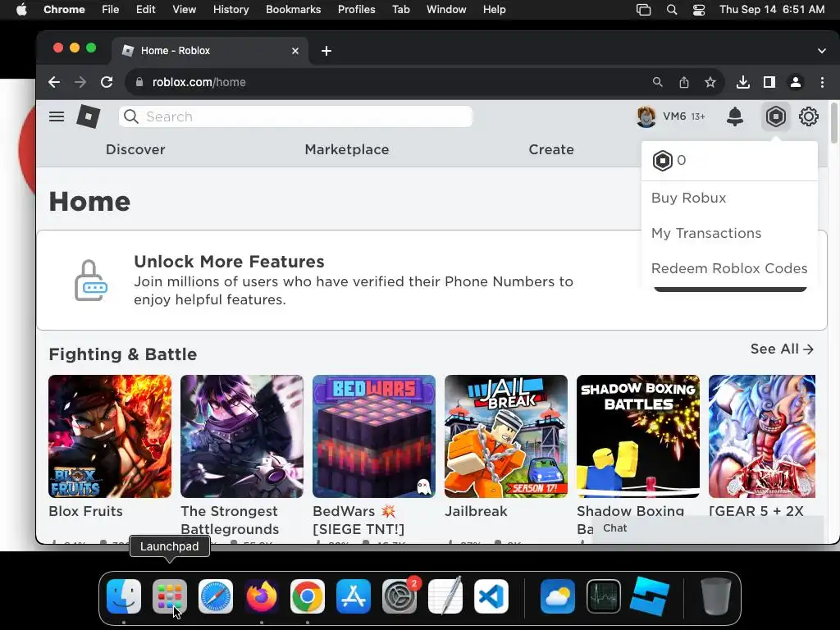Open Visual Studio Code from the Dock
Viewport: 840px width, 630px height.
click(491, 596)
